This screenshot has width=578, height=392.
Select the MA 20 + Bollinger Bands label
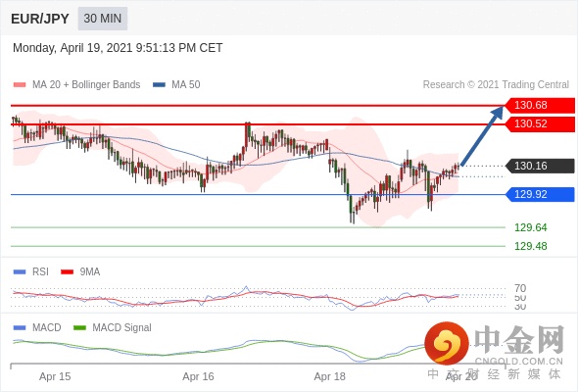pos(86,85)
